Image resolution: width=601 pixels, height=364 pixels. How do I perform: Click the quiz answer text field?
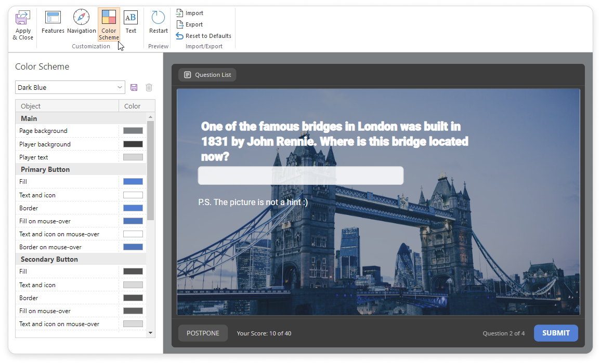tap(300, 176)
